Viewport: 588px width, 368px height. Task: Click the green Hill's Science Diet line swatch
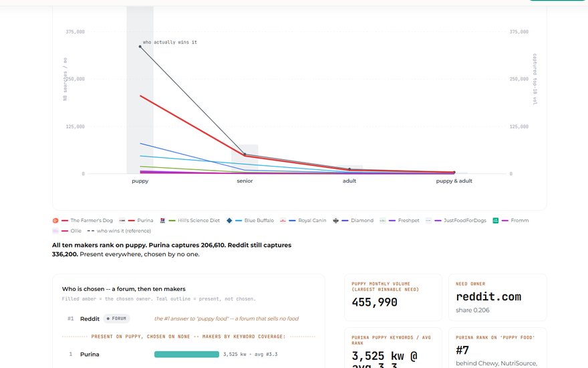(x=172, y=220)
